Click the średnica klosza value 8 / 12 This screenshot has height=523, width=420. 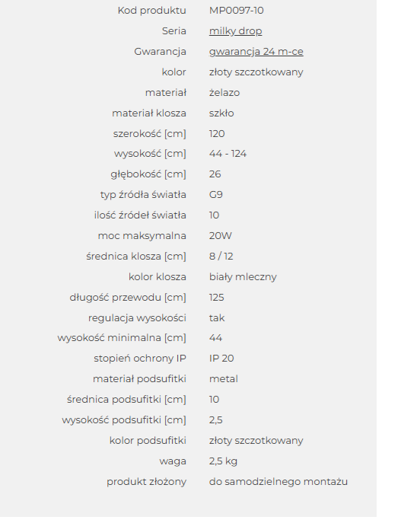click(221, 256)
